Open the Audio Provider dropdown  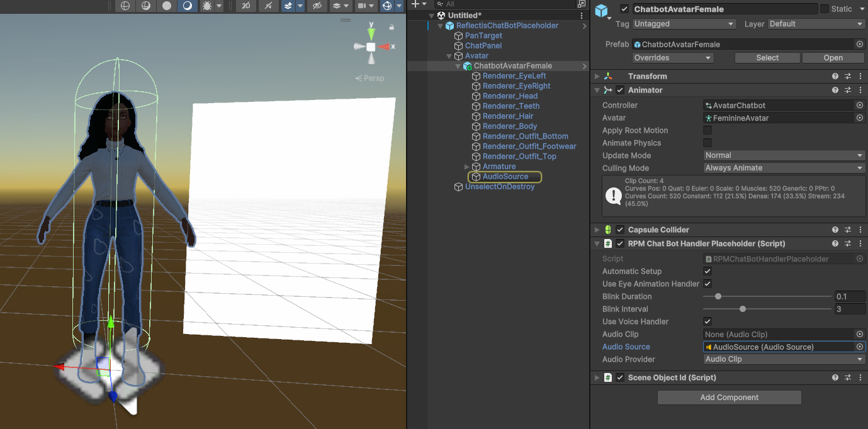point(784,359)
